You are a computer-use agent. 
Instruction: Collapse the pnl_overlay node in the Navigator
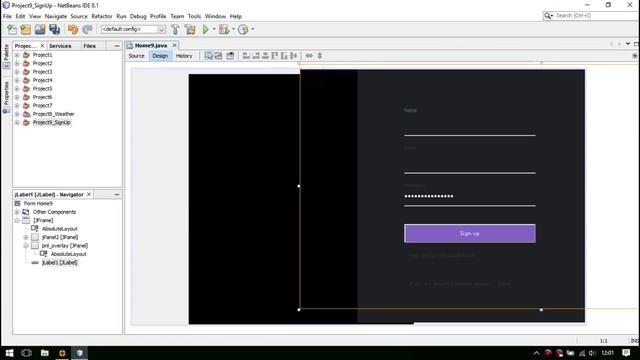(x=26, y=246)
